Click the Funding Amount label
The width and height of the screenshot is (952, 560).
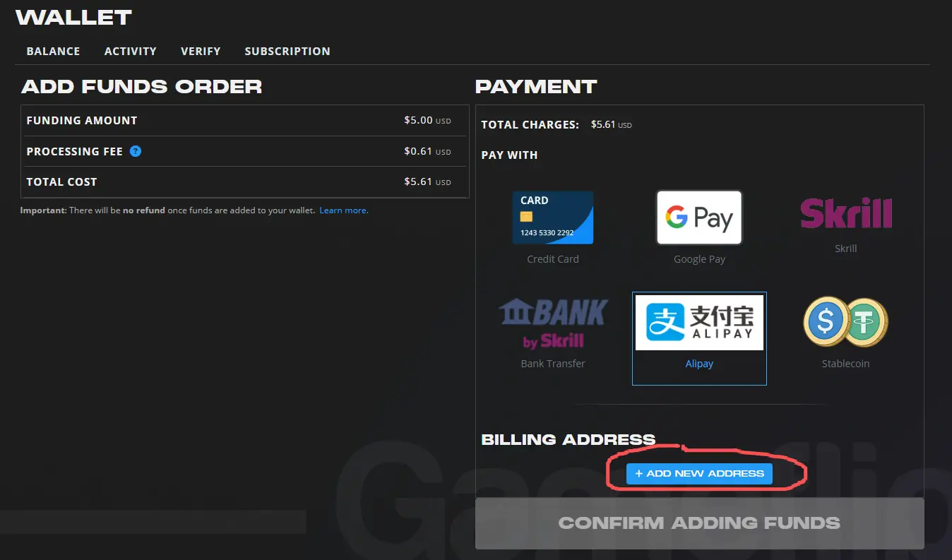pos(82,120)
